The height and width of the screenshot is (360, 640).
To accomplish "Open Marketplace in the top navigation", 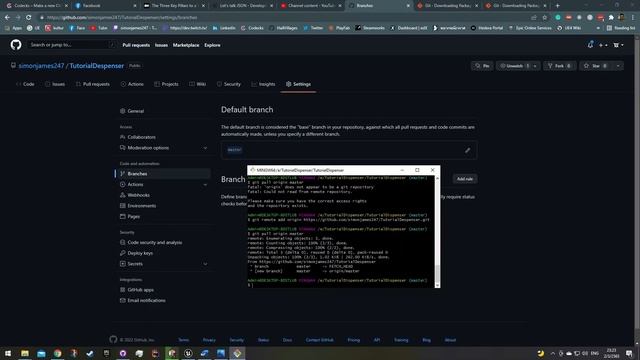I will tap(186, 45).
